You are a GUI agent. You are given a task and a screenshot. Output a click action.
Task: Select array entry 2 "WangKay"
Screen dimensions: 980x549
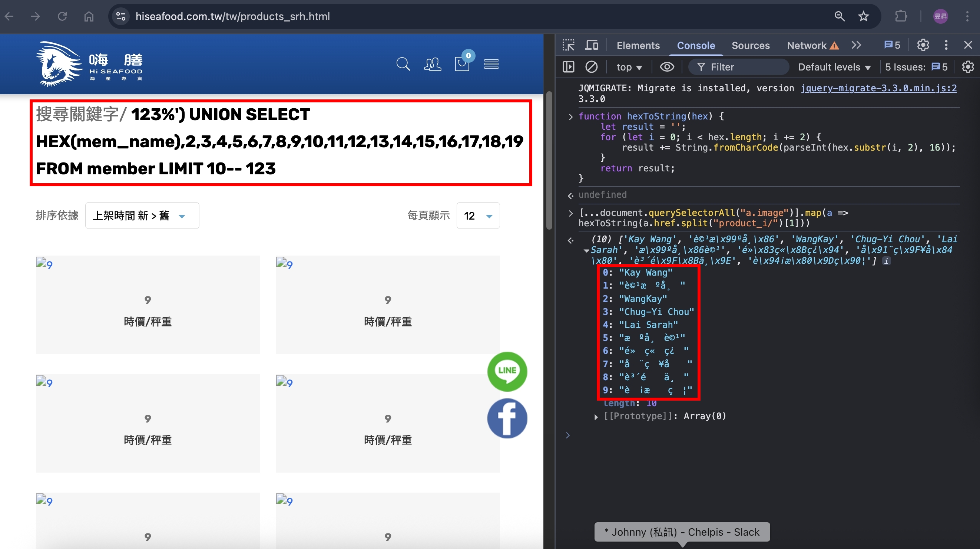point(635,299)
